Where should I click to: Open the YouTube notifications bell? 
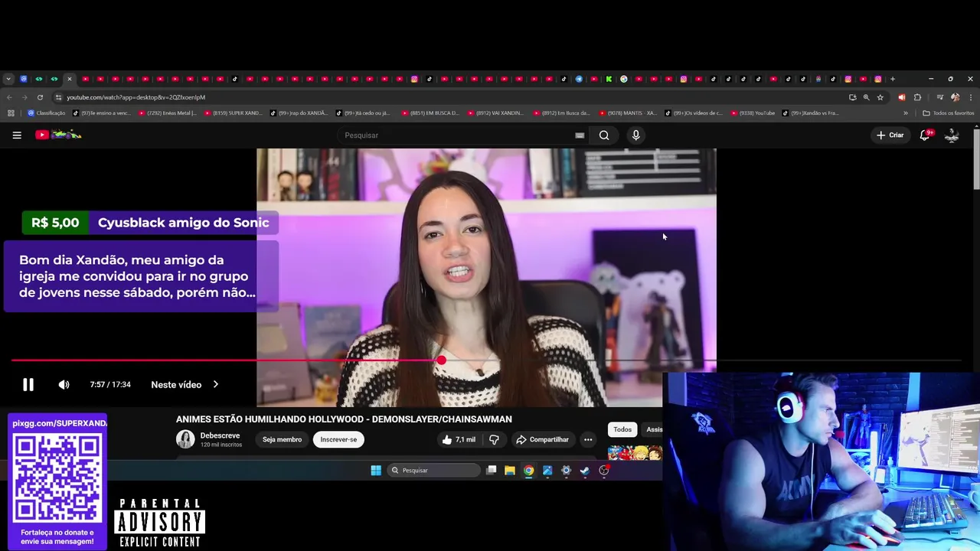click(x=925, y=135)
